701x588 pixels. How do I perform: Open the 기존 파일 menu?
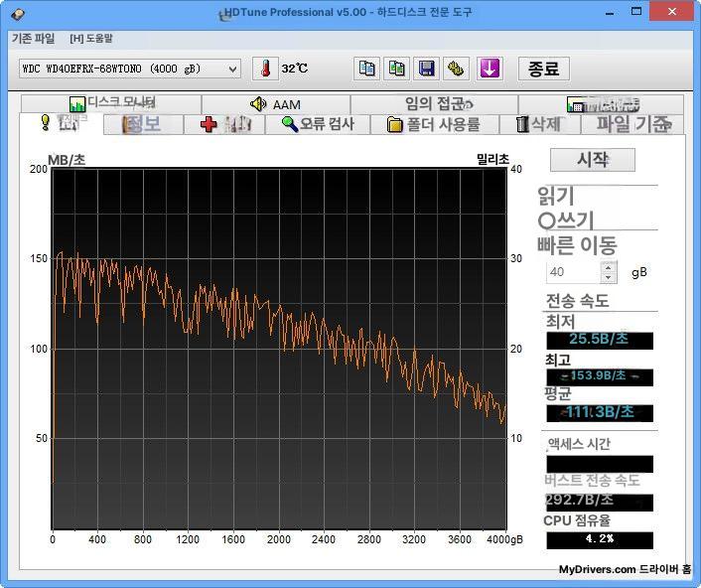click(x=33, y=38)
